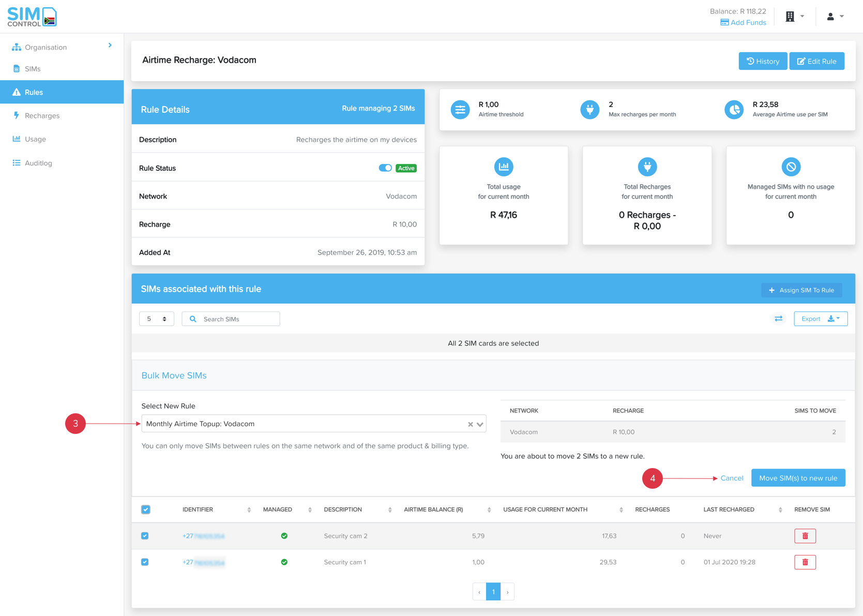
Task: Select page 1 in pagination
Action: coord(493,592)
